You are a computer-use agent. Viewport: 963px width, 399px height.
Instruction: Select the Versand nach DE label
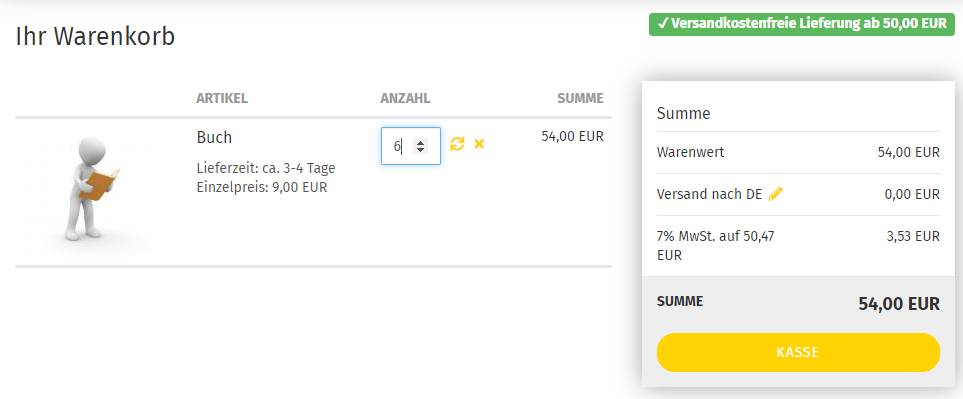coord(709,195)
